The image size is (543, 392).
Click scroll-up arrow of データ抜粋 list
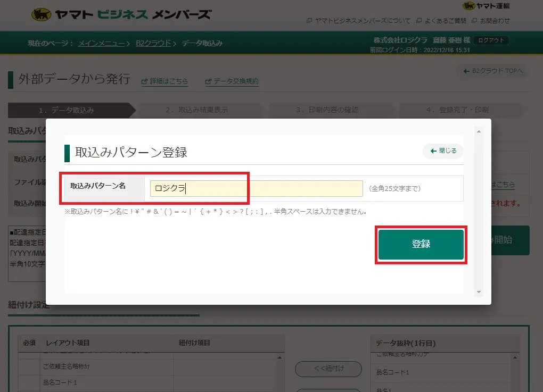(515, 357)
